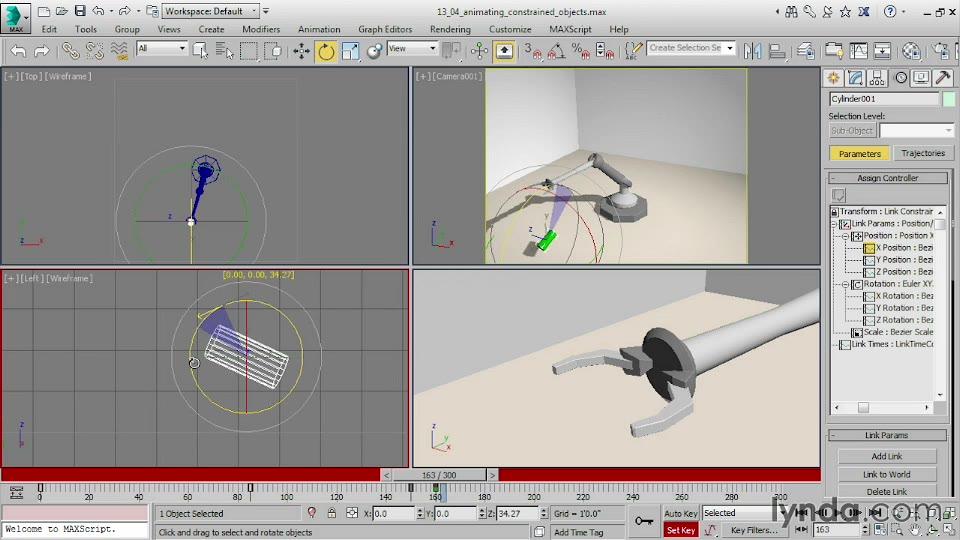Toggle Angle Snap
This screenshot has width=960, height=540.
point(556,51)
